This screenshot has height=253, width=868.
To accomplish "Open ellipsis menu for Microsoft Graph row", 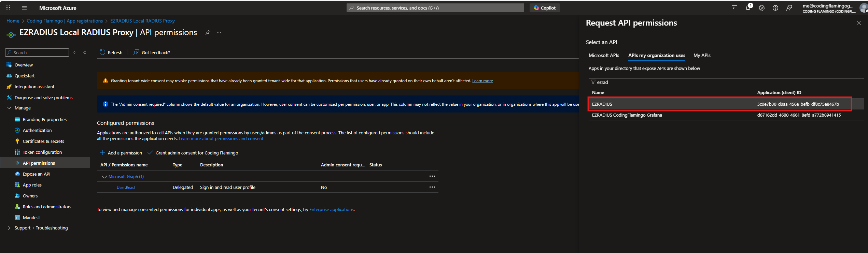I will point(432,176).
